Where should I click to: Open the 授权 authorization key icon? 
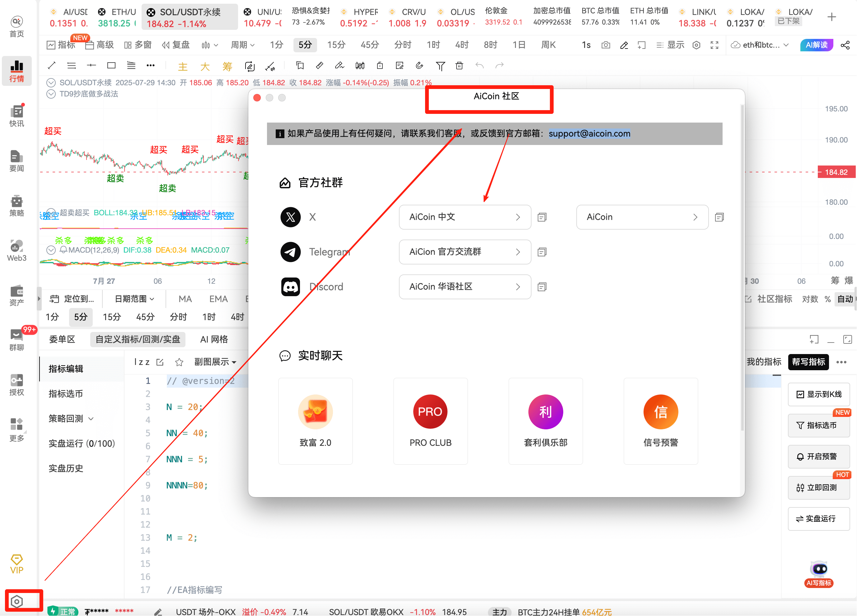(x=16, y=385)
